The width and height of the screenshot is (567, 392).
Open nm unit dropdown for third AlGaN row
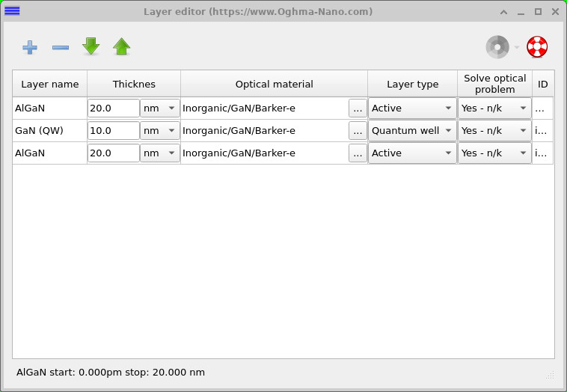[160, 153]
